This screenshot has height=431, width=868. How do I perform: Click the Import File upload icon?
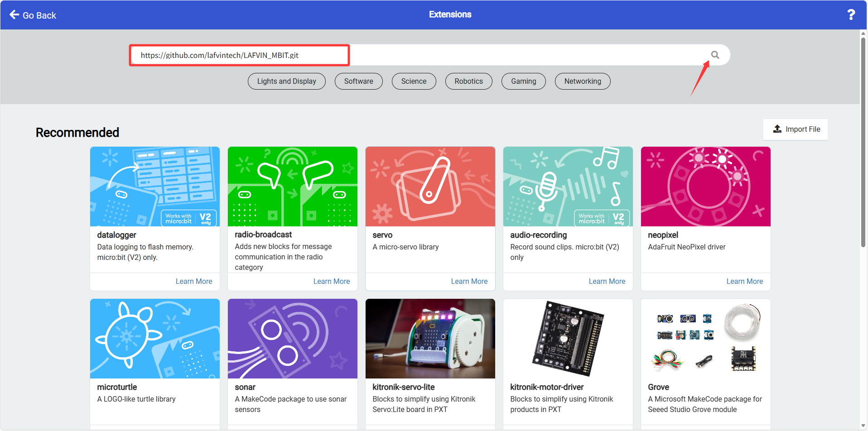click(x=777, y=129)
